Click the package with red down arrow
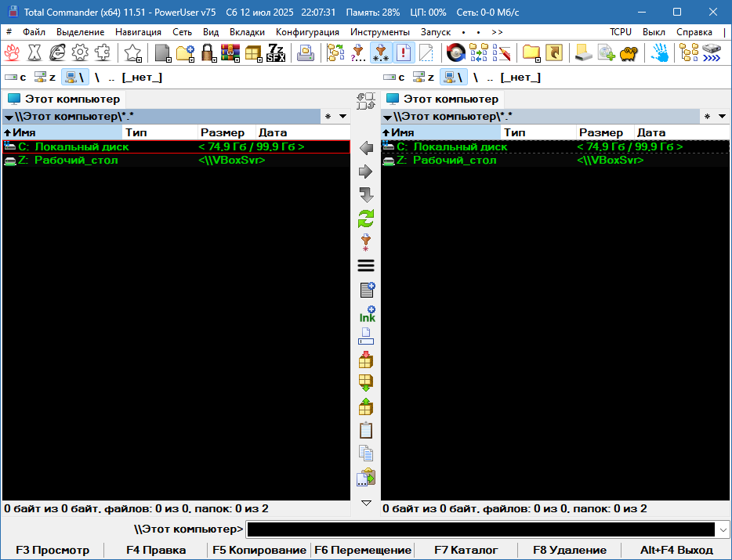The width and height of the screenshot is (732, 560). (x=366, y=359)
